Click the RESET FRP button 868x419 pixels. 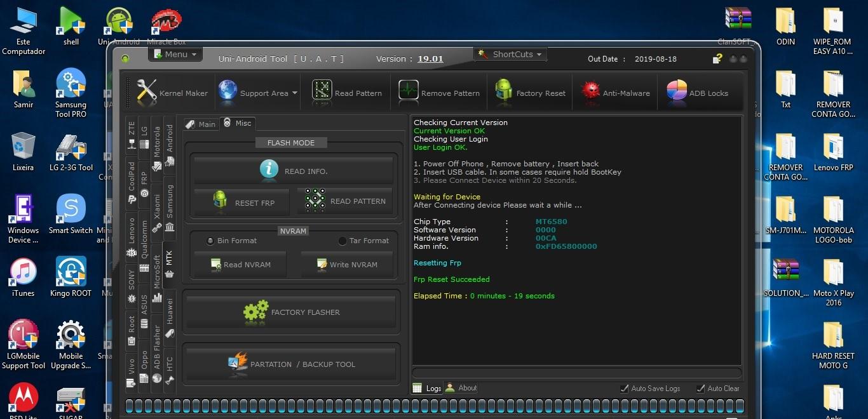coord(241,201)
